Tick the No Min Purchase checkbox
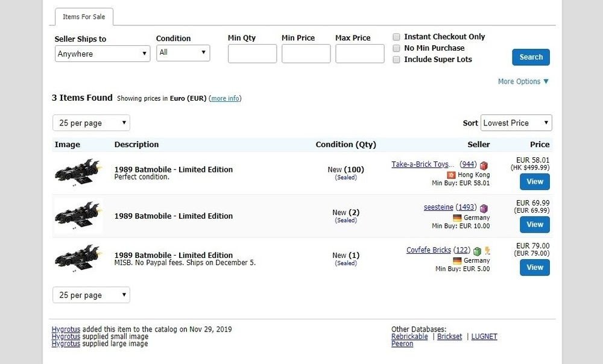This screenshot has width=603, height=364. (396, 48)
